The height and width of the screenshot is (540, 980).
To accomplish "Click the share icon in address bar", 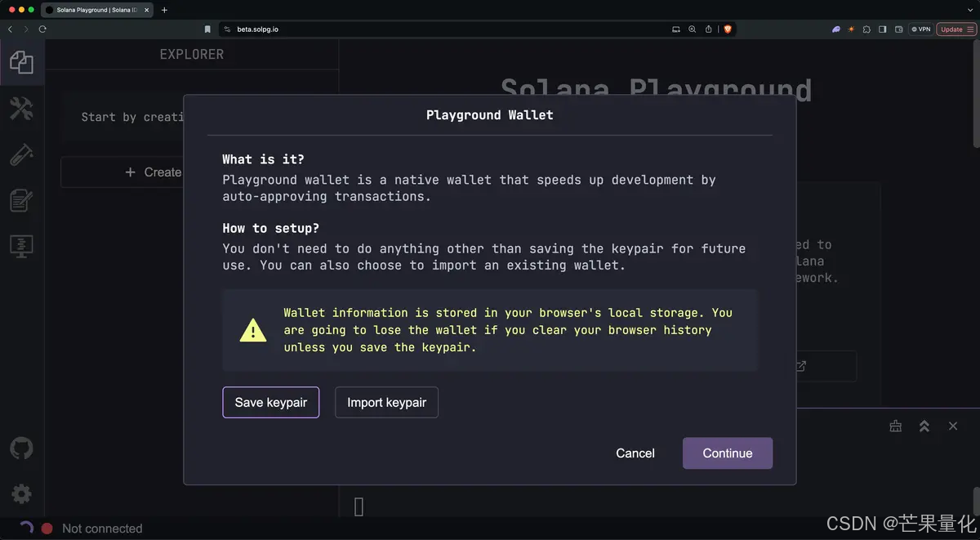I will click(709, 29).
